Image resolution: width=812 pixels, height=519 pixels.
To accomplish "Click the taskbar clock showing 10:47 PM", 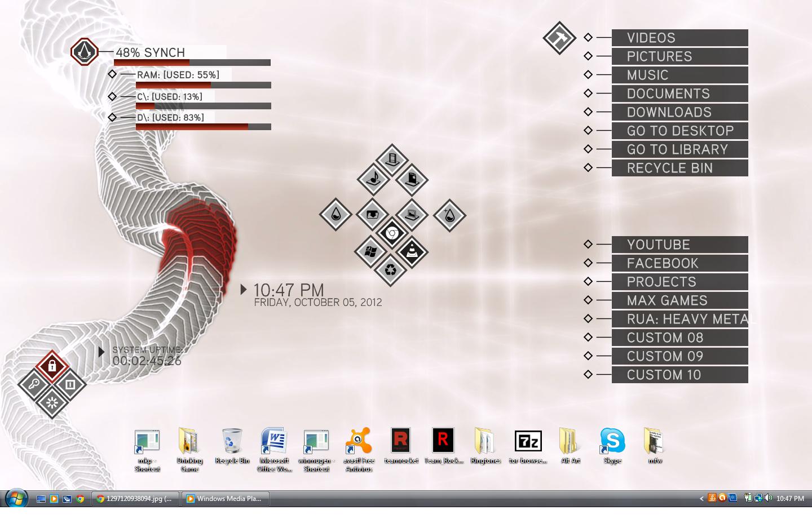I will (790, 499).
